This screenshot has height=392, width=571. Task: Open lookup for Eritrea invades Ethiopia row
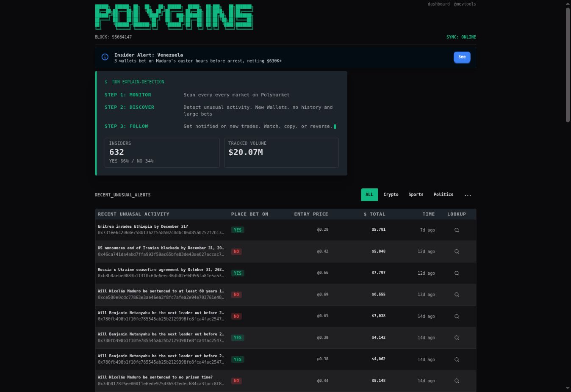(x=457, y=230)
